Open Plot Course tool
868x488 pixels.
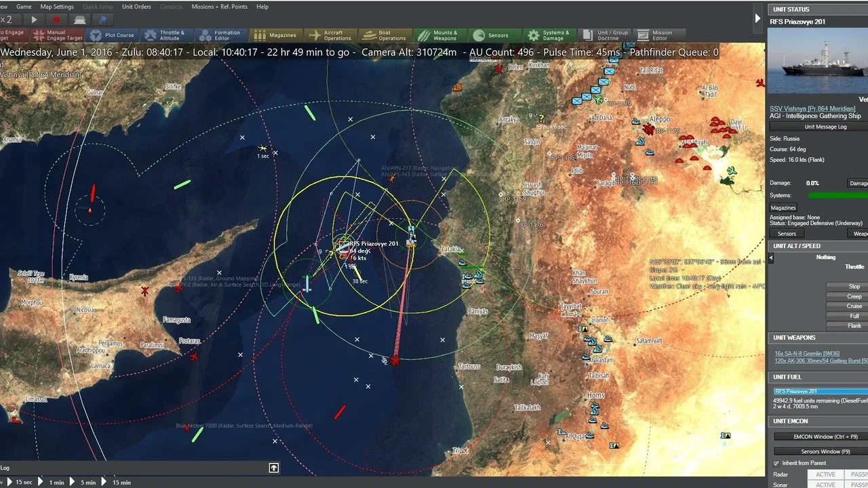113,35
